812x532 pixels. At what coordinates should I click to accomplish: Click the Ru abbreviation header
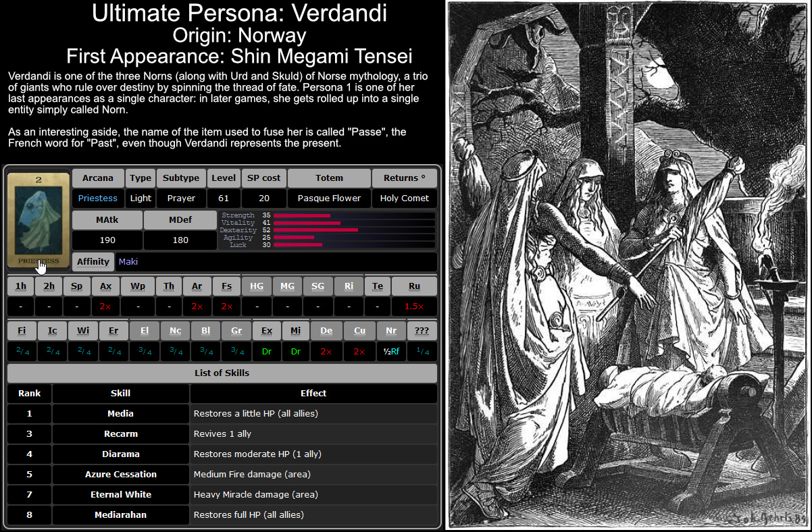(x=414, y=286)
